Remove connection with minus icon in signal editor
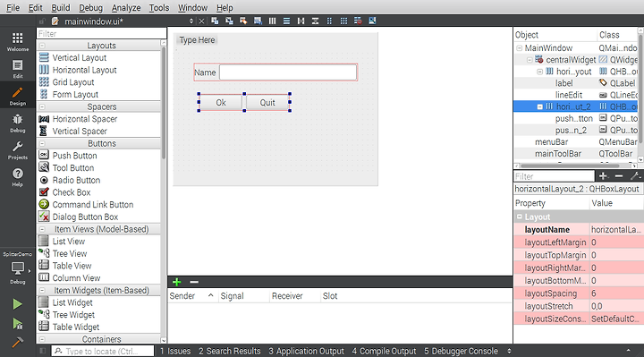The width and height of the screenshot is (644, 357). (x=194, y=282)
